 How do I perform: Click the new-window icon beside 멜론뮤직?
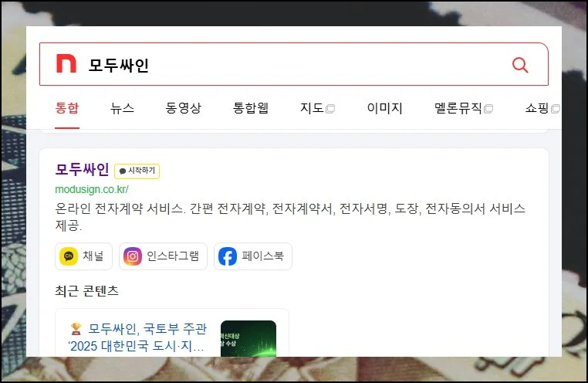[x=488, y=109]
